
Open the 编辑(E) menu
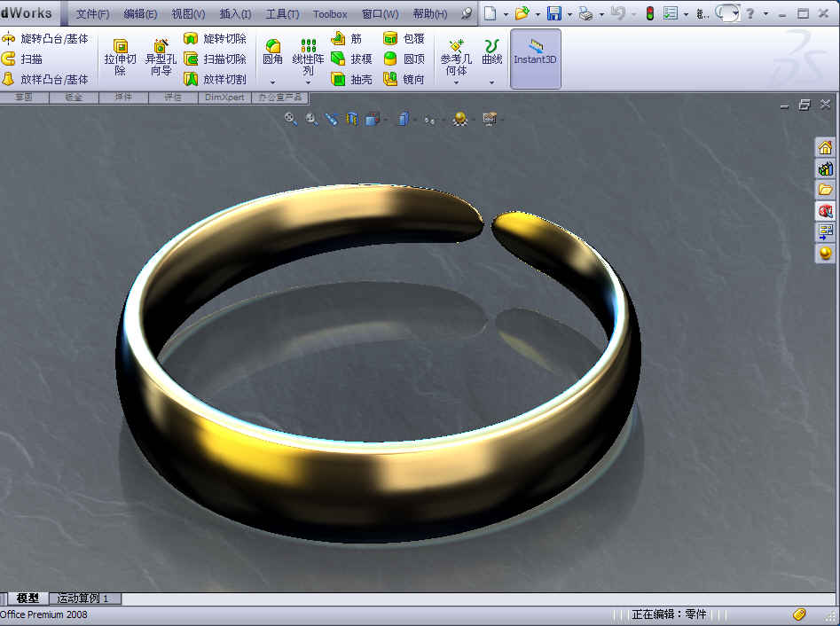pos(140,14)
